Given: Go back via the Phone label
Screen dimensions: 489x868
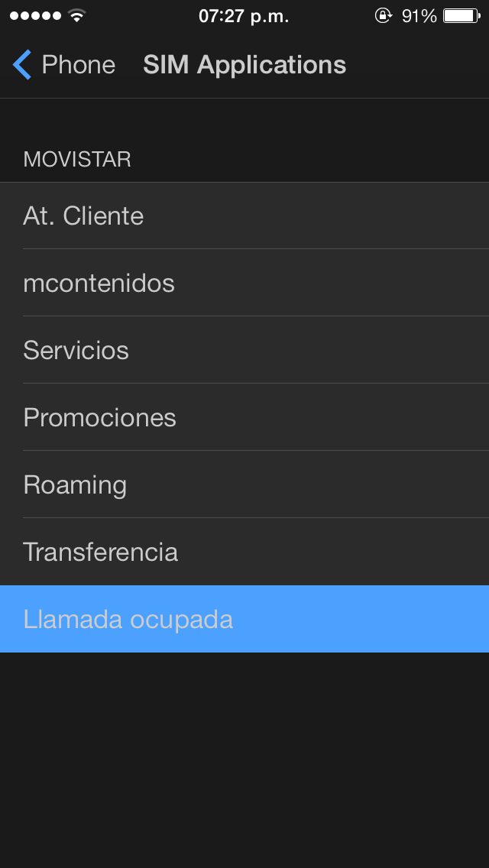Looking at the screenshot, I should (x=78, y=65).
